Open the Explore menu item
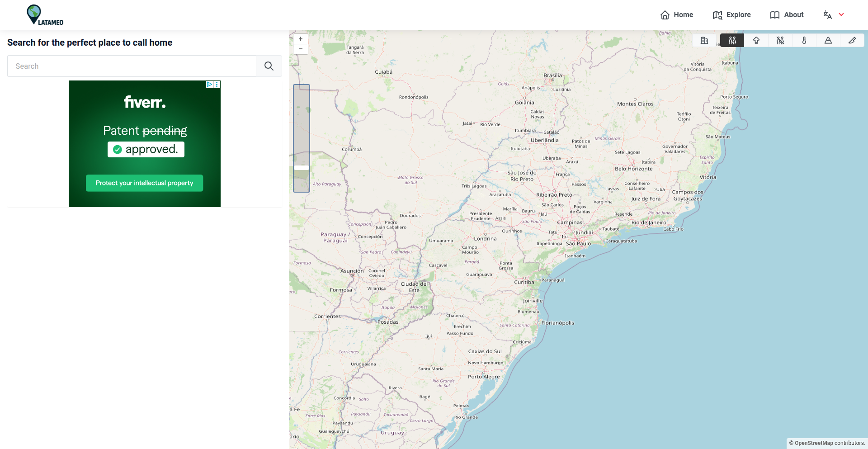 731,15
